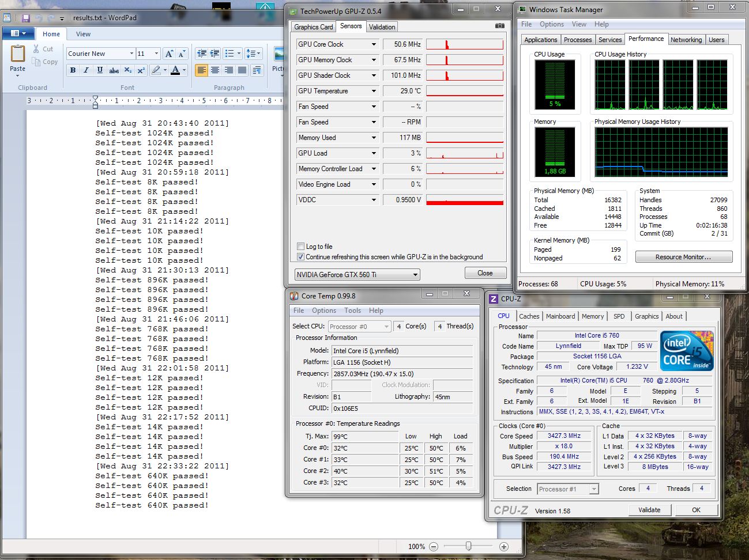Screen dimensions: 749x560
Task: Click the text highlight color marker
Action: click(156, 70)
